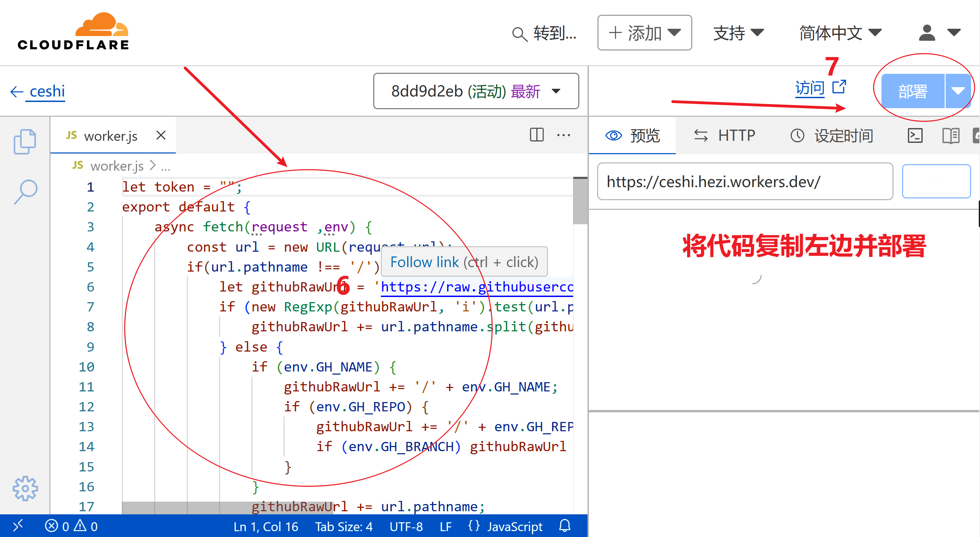This screenshot has height=537, width=980.
Task: Open the settings gear in sidebar
Action: tap(25, 488)
